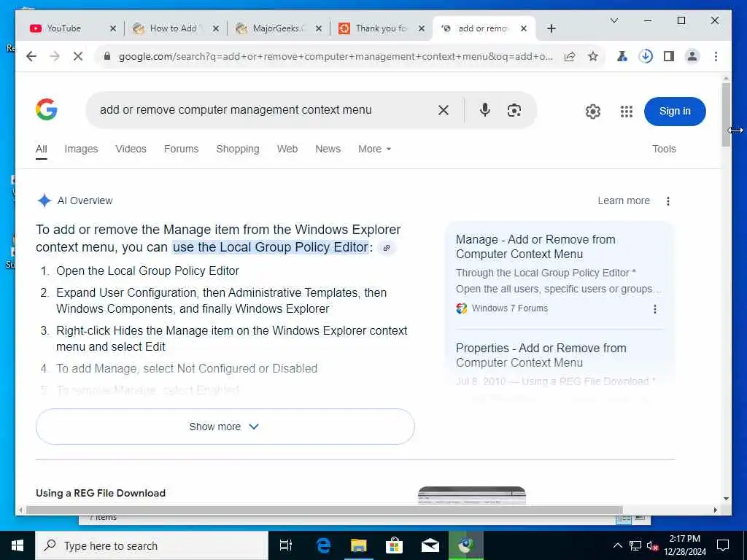Image resolution: width=747 pixels, height=560 pixels.
Task: Click Learn more about AI Overview
Action: (x=624, y=201)
